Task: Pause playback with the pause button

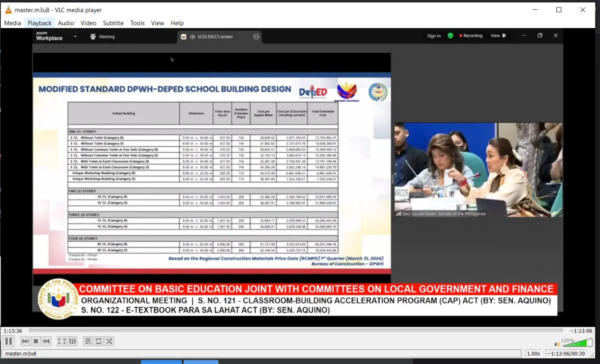Action: point(8,341)
